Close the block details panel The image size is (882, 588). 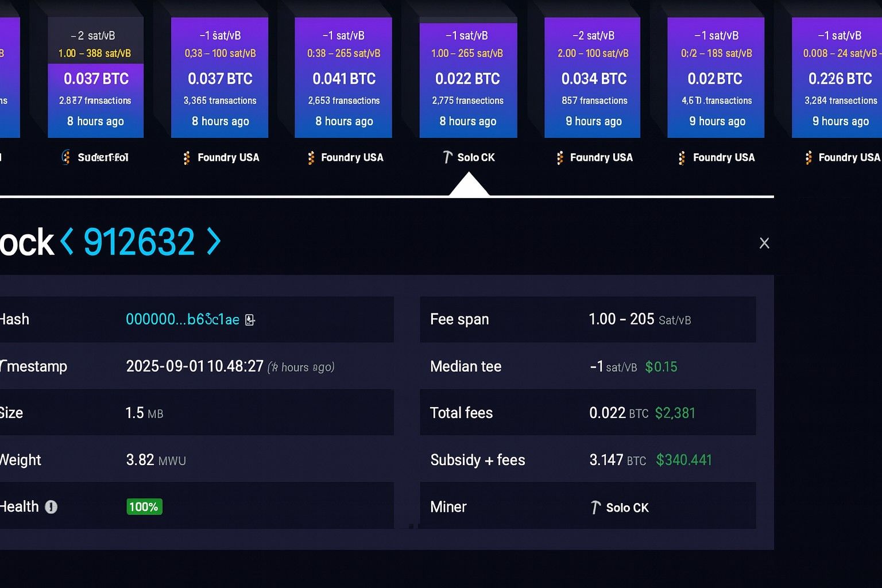point(764,243)
